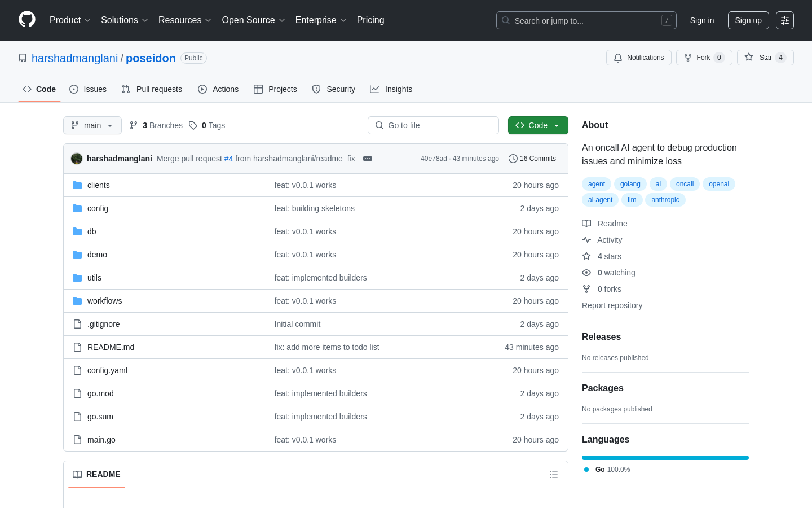Open commit 'fix: add more items to todo list'
This screenshot has height=508, width=812.
pos(326,347)
